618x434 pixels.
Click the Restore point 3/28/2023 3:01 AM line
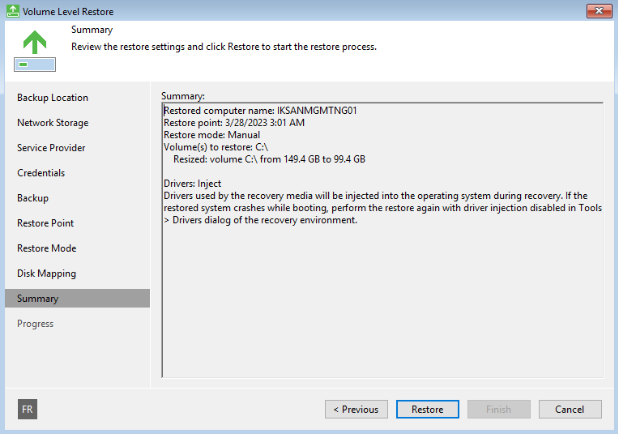(x=234, y=123)
